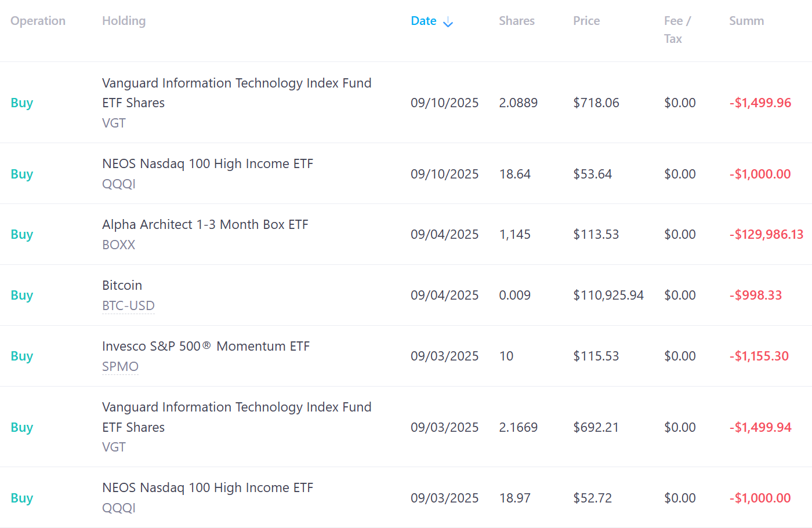Click Buy in the $718.06 VGT row
Screen dimensions: 812x528
click(x=21, y=103)
